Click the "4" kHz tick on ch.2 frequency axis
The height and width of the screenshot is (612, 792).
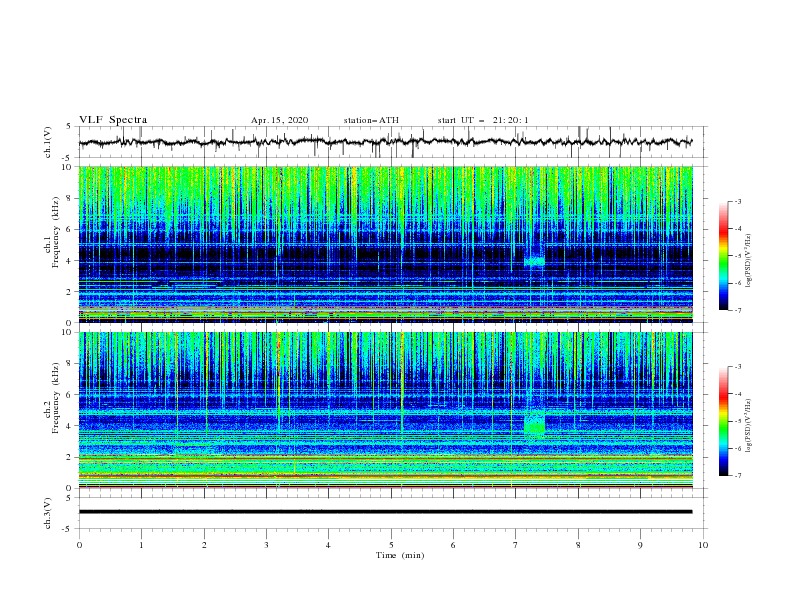[70, 426]
